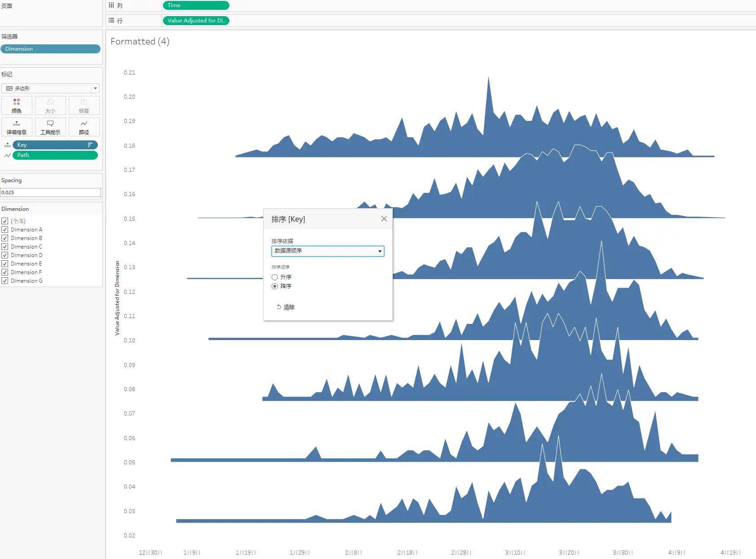
Task: Click the 排序 [Key] dialog title
Action: (x=288, y=219)
